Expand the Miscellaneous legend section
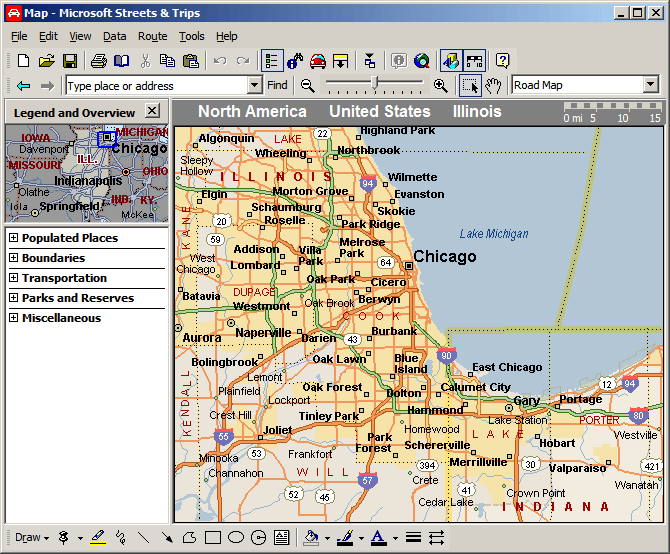Viewport: 670px width, 554px height. [14, 318]
